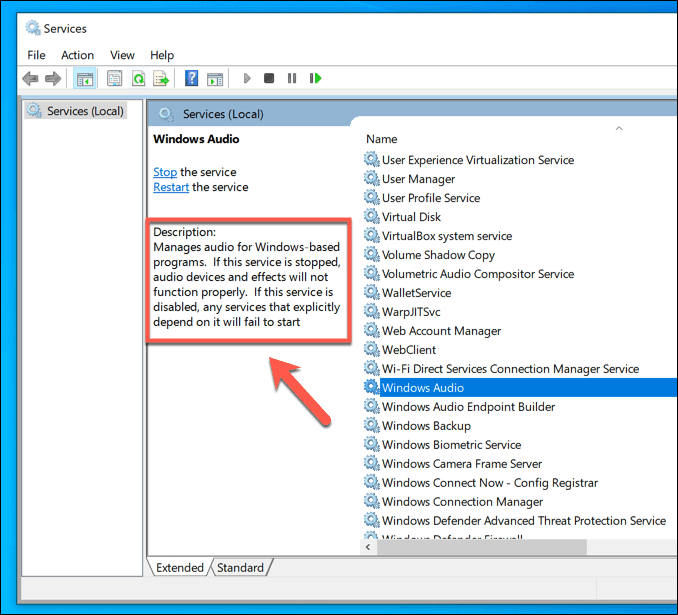Select Windows Audio Endpoint Builder service

(468, 407)
